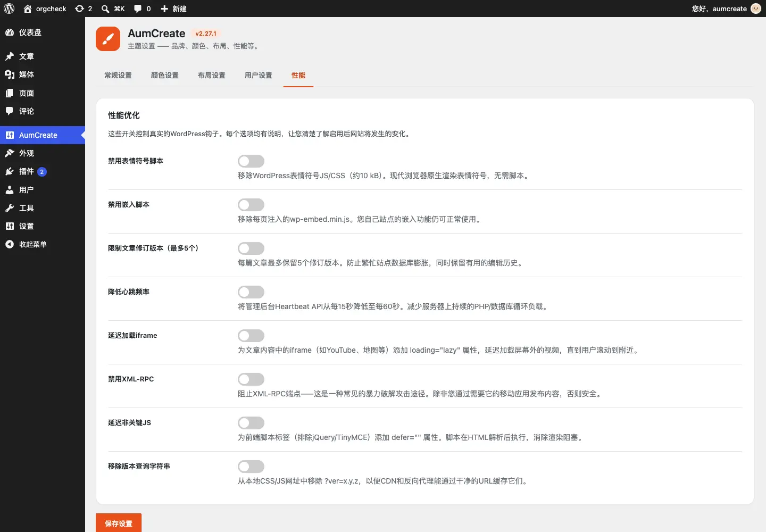
Task: Click the 用户 users icon
Action: coord(10,190)
